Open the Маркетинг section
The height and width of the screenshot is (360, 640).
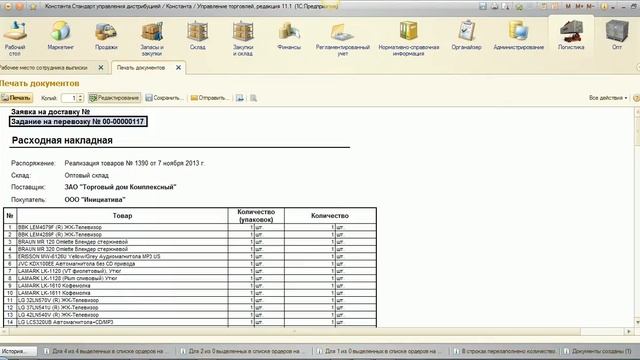[x=60, y=36]
